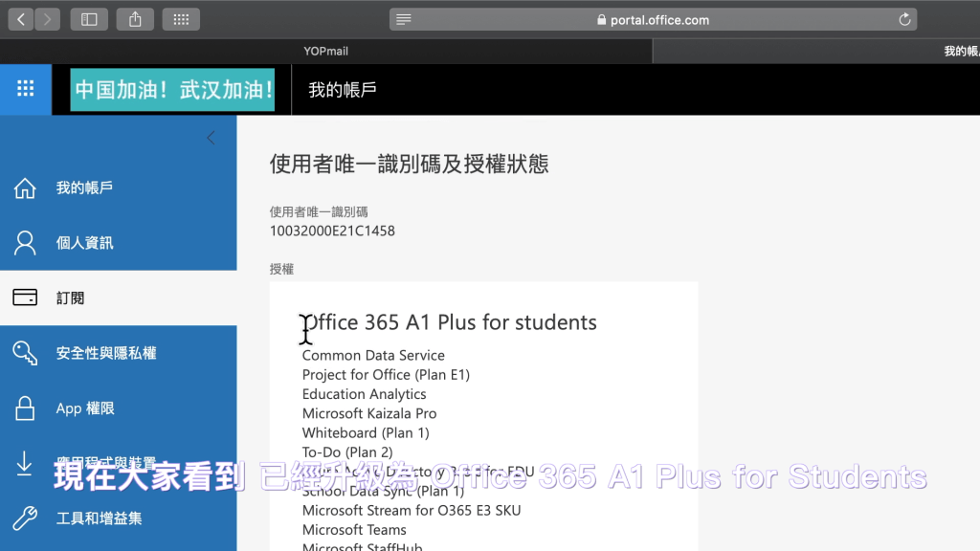
Task: Click the 使用者唯一識別碼 field label
Action: (x=319, y=211)
